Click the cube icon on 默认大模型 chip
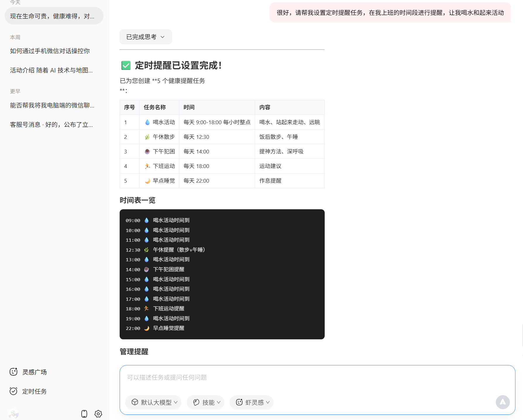 click(x=135, y=402)
